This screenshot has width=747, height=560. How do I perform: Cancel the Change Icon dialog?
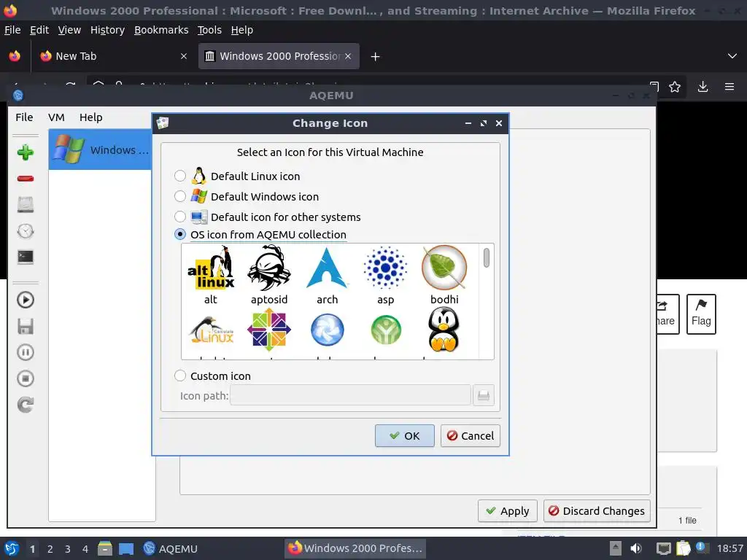[x=471, y=436]
